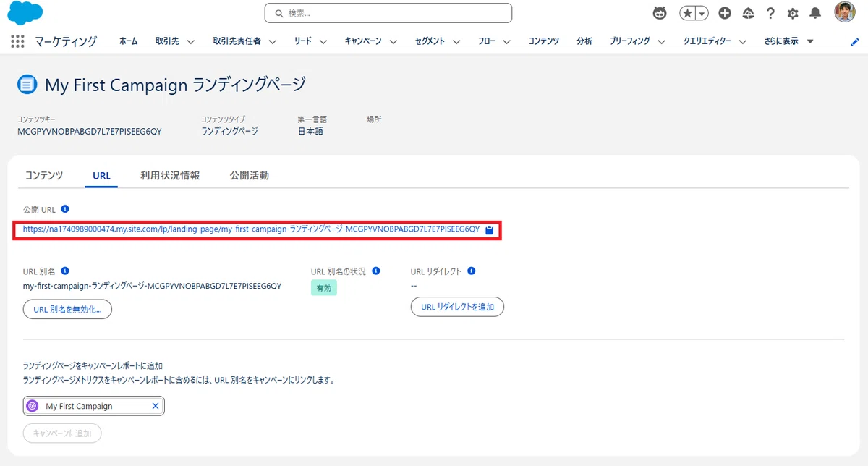
Task: Open the フロー nav tab
Action: (487, 41)
